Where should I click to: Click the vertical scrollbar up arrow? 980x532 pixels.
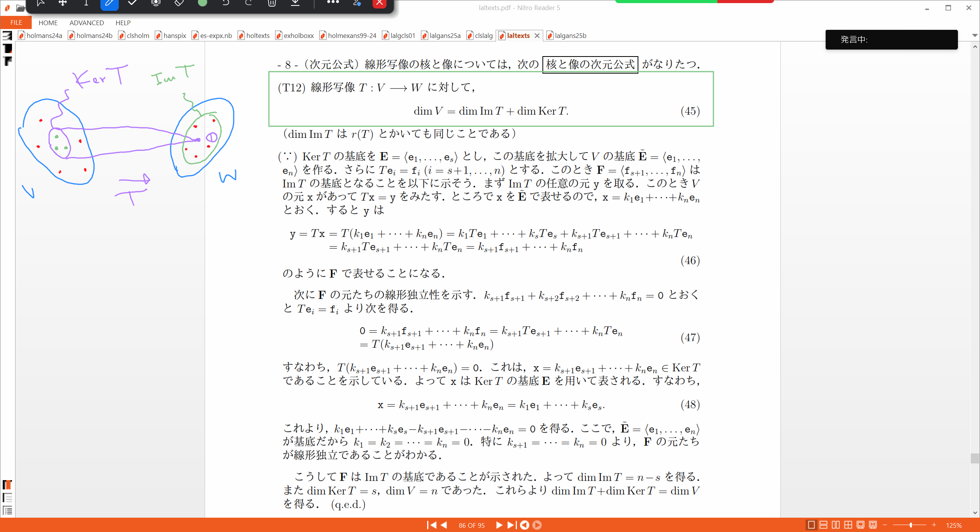click(975, 46)
